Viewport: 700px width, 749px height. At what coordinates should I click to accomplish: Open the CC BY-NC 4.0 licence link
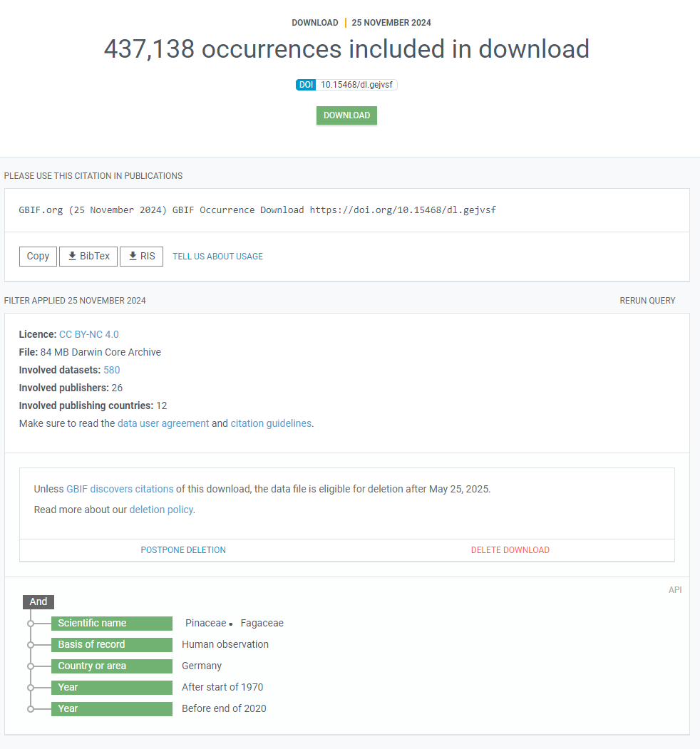89,334
